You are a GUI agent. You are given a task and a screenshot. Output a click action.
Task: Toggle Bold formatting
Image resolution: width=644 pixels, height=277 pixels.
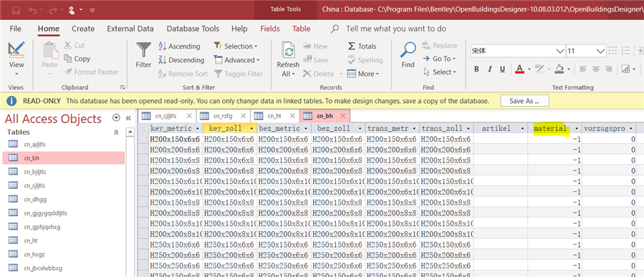click(476, 69)
